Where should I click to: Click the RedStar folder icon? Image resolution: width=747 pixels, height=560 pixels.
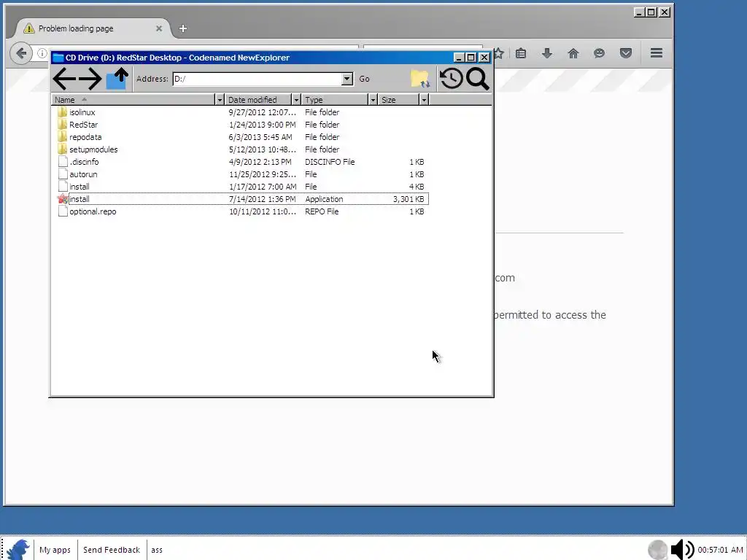[x=62, y=125]
